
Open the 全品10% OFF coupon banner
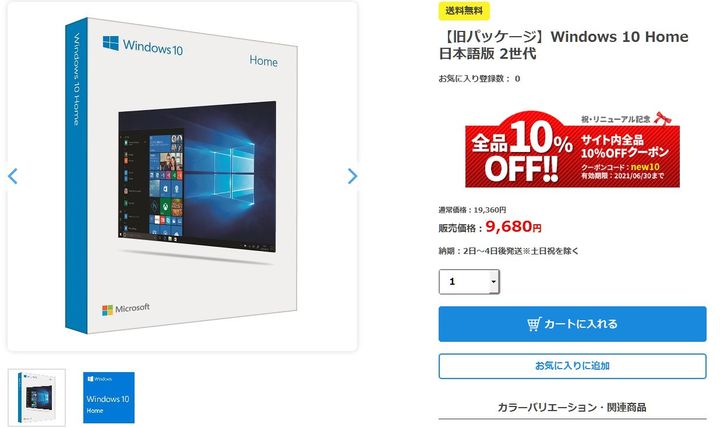[x=572, y=150]
